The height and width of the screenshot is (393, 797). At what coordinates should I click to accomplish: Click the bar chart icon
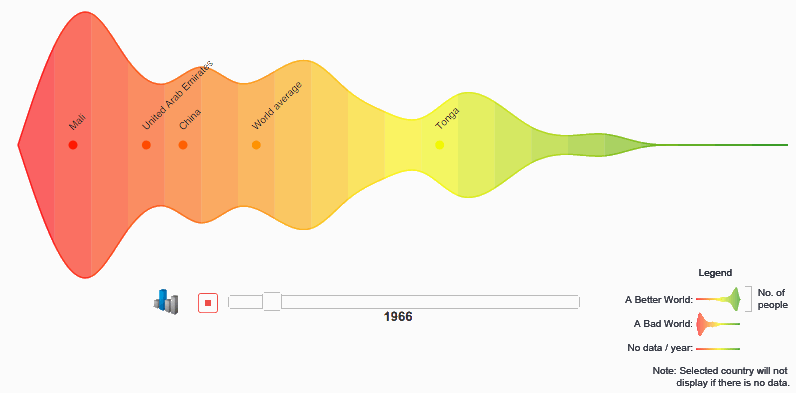pyautogui.click(x=166, y=302)
